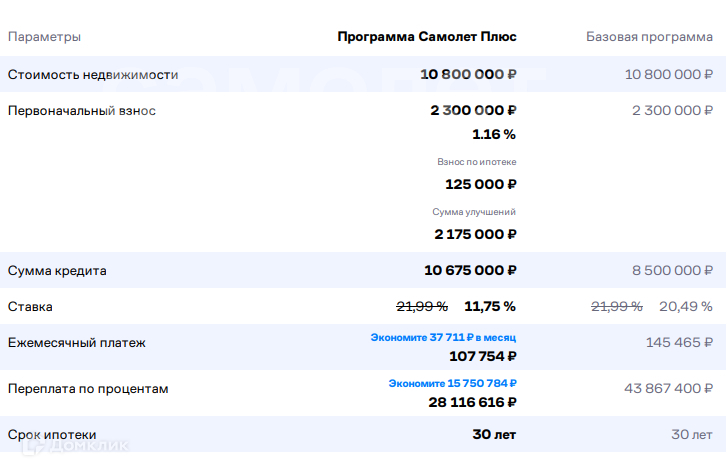
Task: Click the 'Сумма улучшений' sublabel
Action: tap(474, 211)
